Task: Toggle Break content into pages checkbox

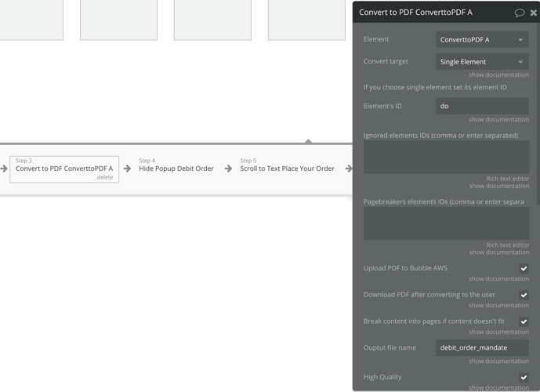Action: 524,321
